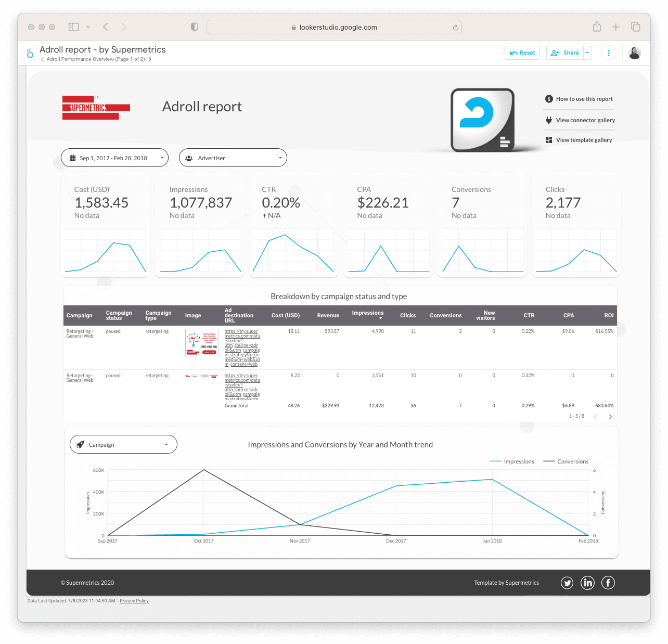Sort table by Conversions column header
The width and height of the screenshot is (668, 644).
point(446,315)
